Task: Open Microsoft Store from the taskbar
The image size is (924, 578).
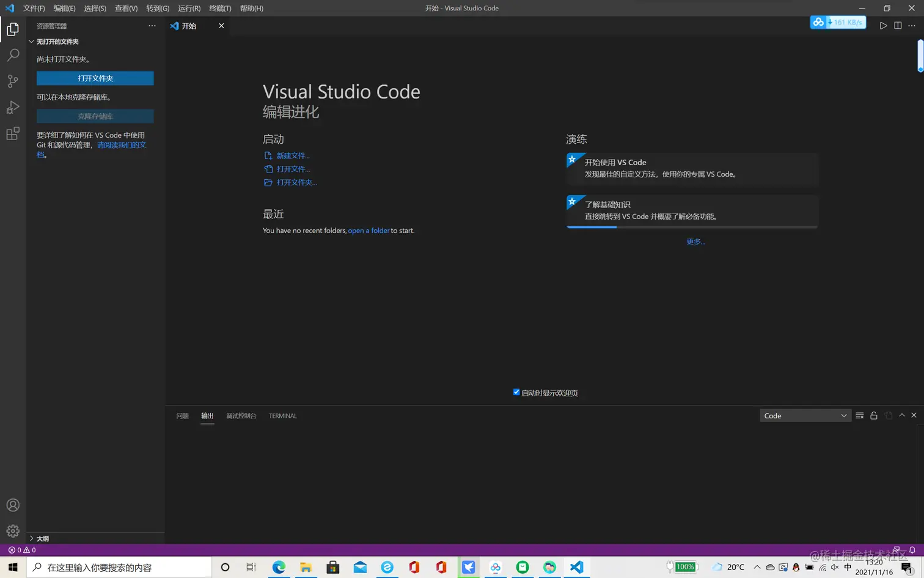Action: (333, 567)
